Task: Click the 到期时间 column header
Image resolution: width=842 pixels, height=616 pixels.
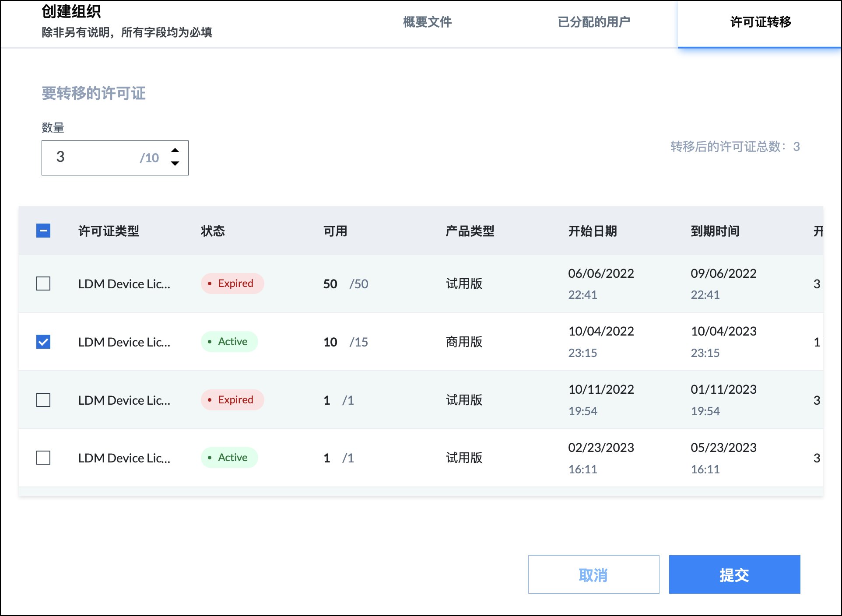Action: coord(715,231)
